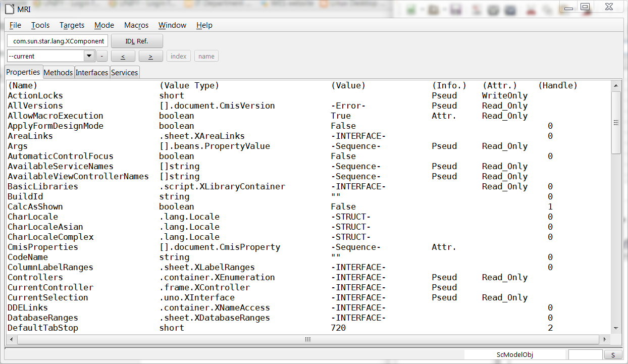
Task: Select the CurrentController property
Action: (50, 287)
